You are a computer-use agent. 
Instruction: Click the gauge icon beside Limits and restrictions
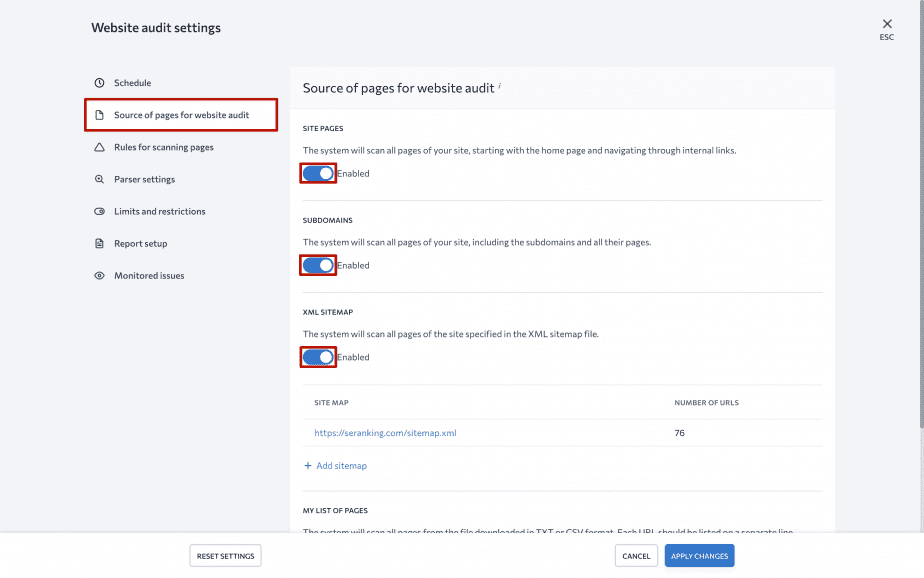[99, 211]
